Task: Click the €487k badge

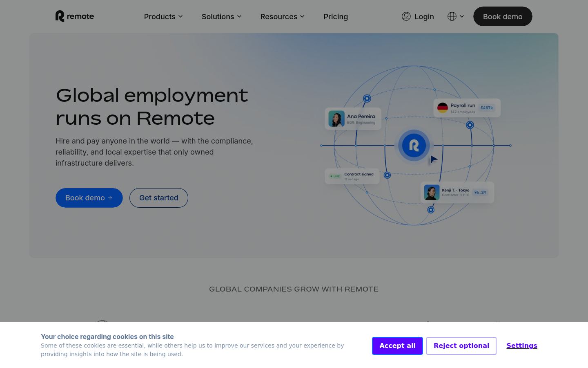Action: click(486, 108)
